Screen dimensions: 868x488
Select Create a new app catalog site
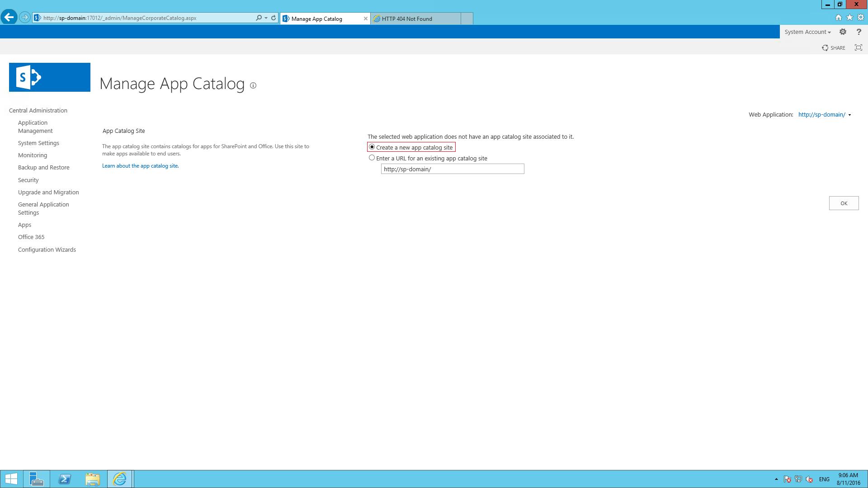pyautogui.click(x=372, y=147)
